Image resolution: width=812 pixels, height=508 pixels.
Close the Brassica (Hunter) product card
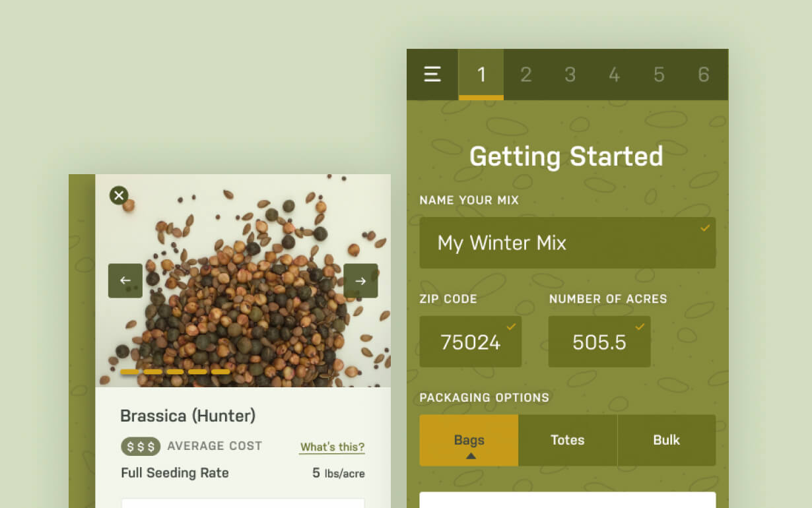pos(119,195)
